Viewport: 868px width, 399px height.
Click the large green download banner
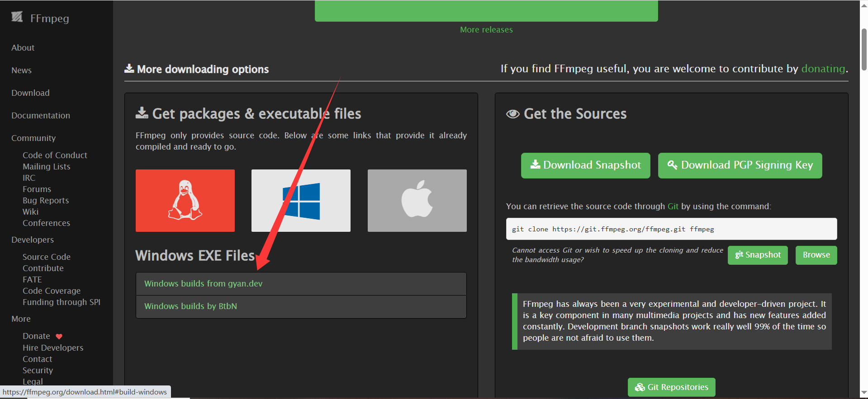[486, 10]
